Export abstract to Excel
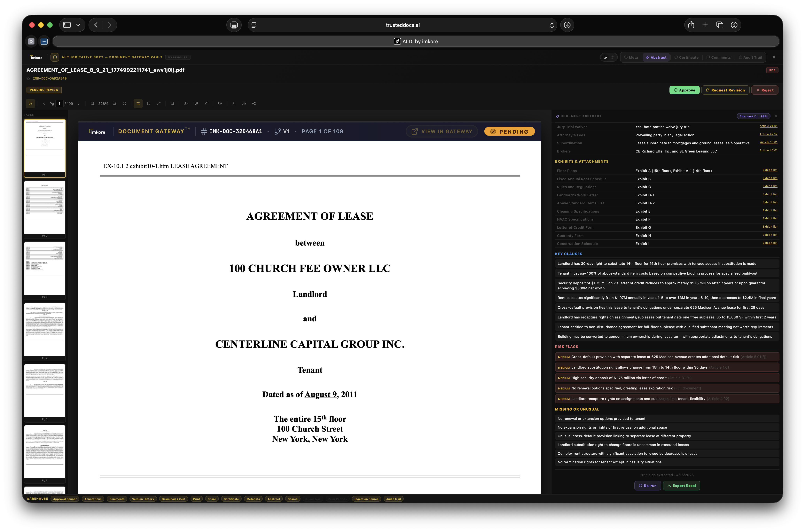 tap(681, 486)
